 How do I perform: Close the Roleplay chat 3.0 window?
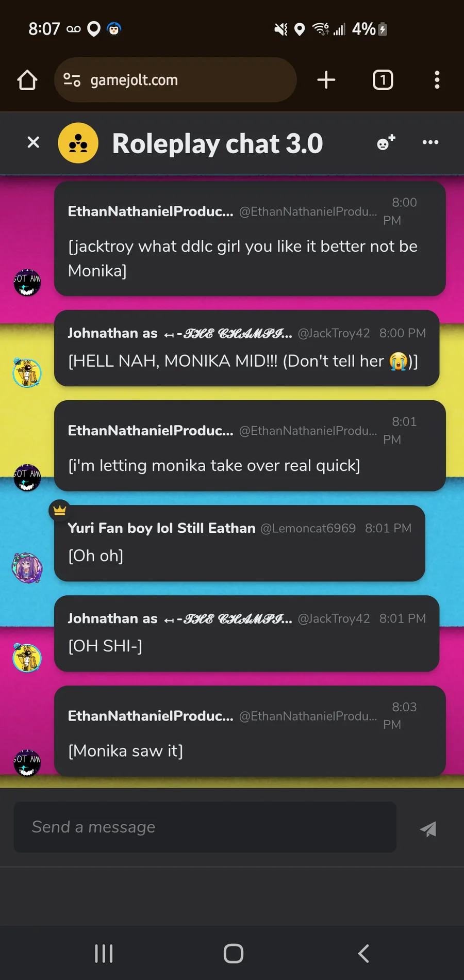[33, 142]
